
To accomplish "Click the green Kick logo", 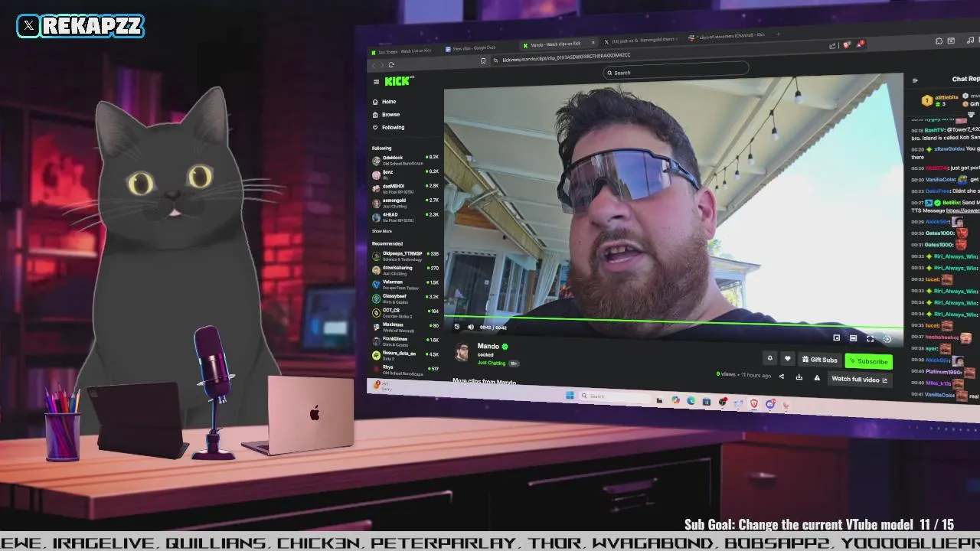I will tap(399, 81).
